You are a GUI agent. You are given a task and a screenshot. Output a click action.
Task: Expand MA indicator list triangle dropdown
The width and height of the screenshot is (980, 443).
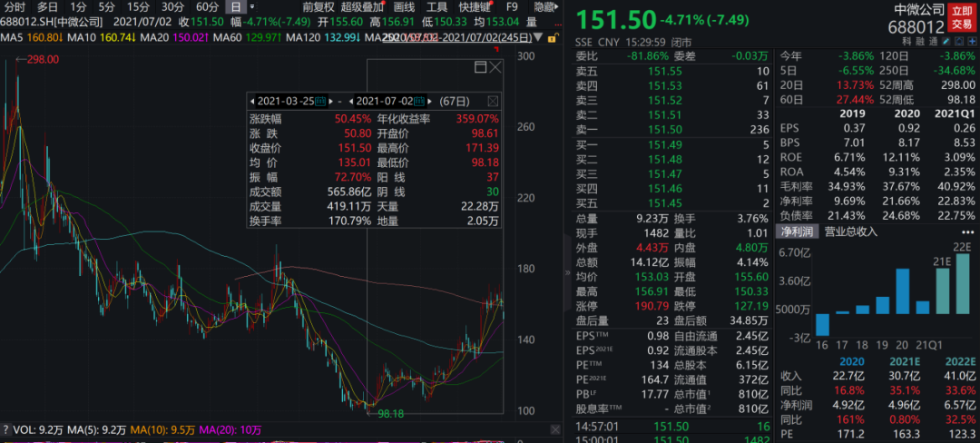tap(537, 37)
